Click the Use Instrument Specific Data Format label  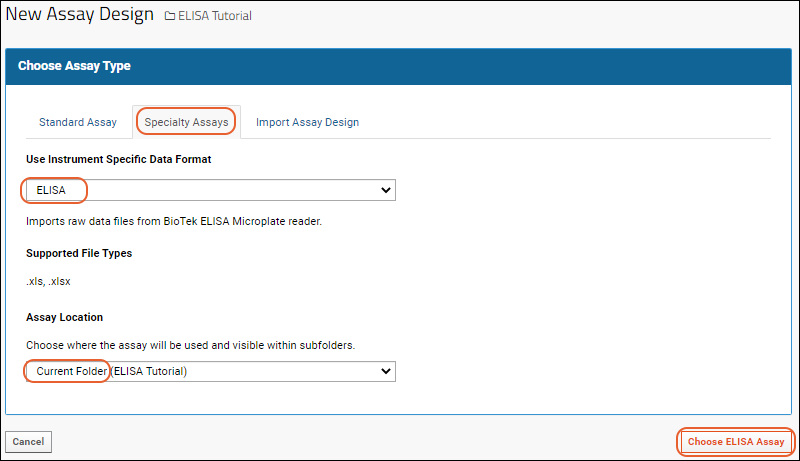[118, 159]
